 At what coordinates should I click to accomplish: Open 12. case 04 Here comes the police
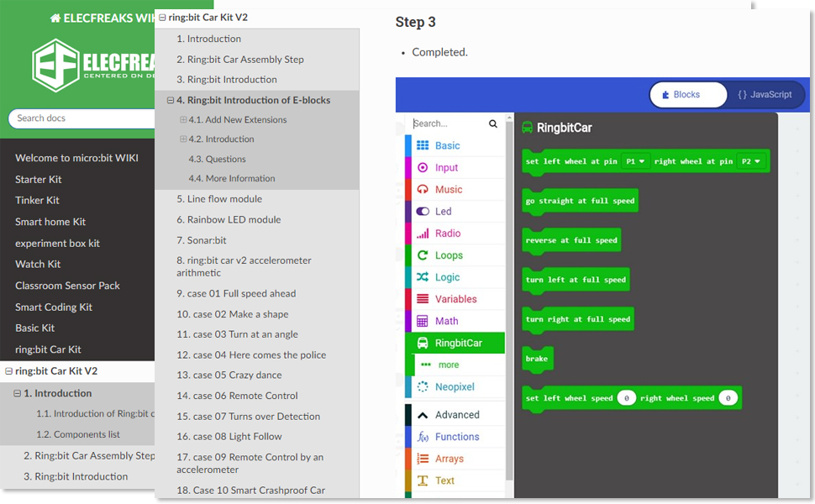[x=251, y=355]
